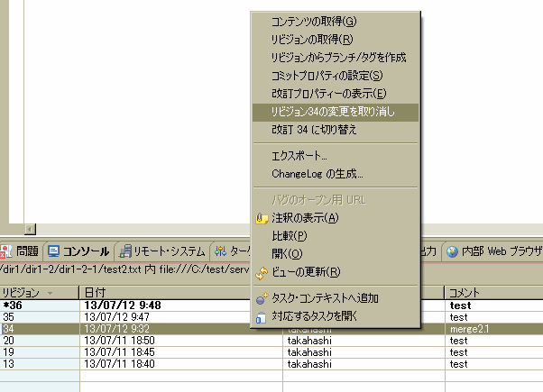Open the 内部 Web ブラウザ tab
Viewport: 543px width, 392px height.
pyautogui.click(x=493, y=251)
